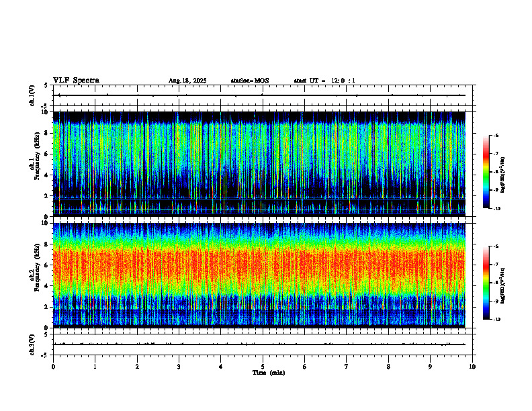Viewport: 532px width, 411px height.
Task: Click the time axis tick label "7"
Action: click(x=347, y=367)
